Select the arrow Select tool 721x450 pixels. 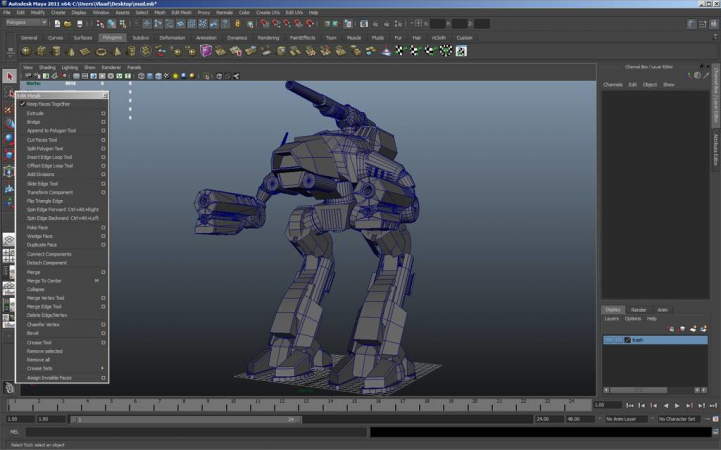pyautogui.click(x=10, y=76)
